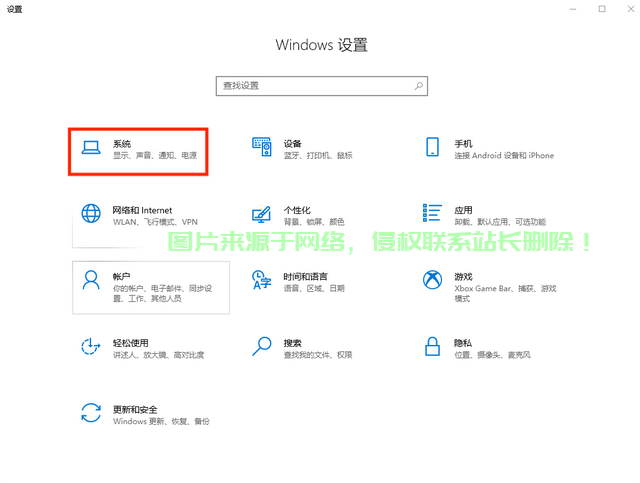Open 轻松使用 title
The image size is (640, 483).
coord(131,343)
